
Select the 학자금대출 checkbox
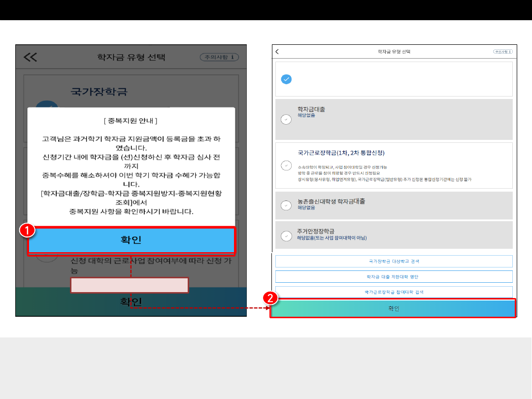coord(286,119)
